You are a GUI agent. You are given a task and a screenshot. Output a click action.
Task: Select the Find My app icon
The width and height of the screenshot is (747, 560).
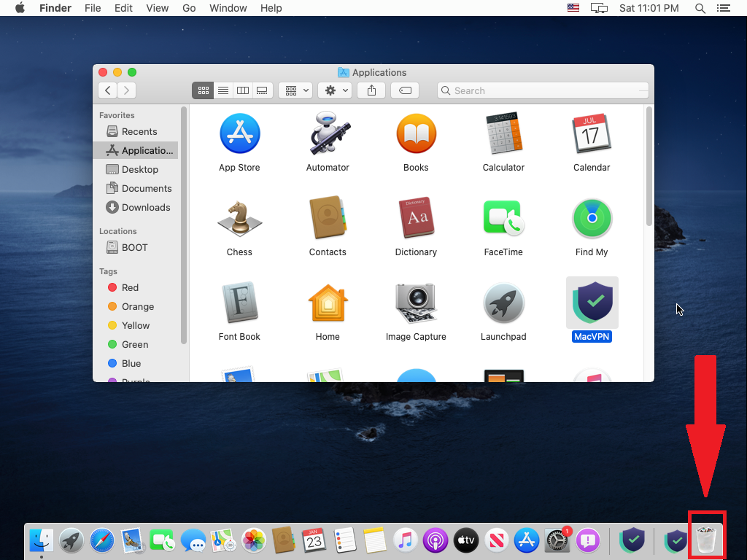(x=592, y=218)
